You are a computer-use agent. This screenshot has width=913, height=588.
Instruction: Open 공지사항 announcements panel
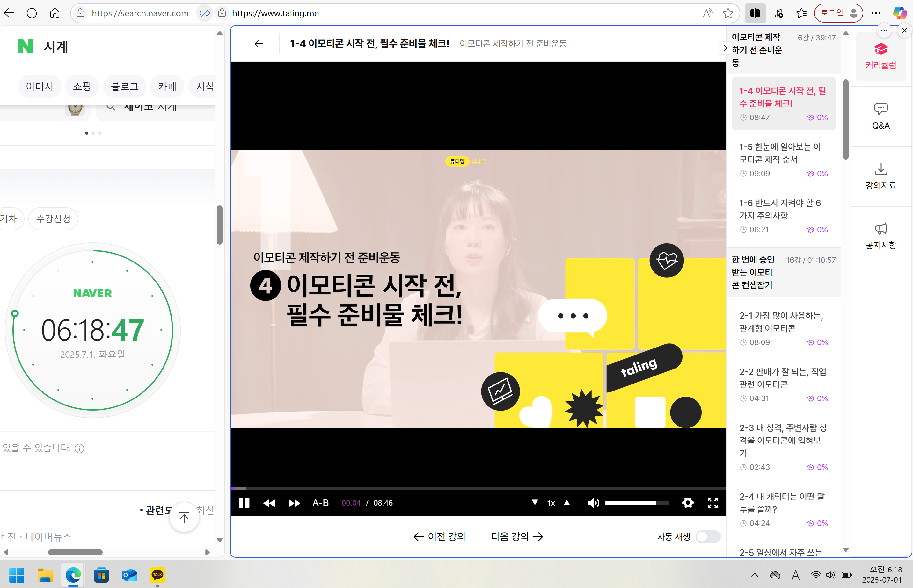(880, 236)
